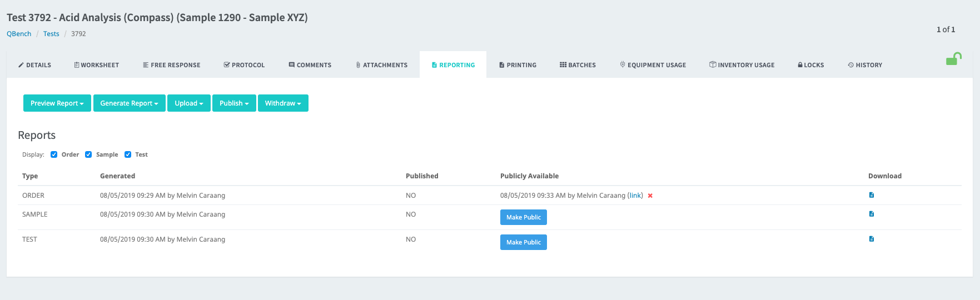
Task: Open the Withdraw dropdown menu
Action: coord(283,103)
